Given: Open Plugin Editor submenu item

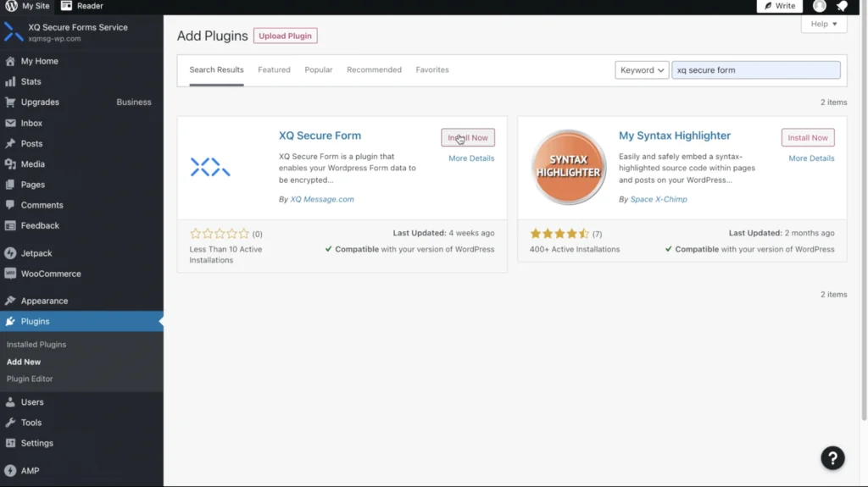Looking at the screenshot, I should pyautogui.click(x=30, y=379).
